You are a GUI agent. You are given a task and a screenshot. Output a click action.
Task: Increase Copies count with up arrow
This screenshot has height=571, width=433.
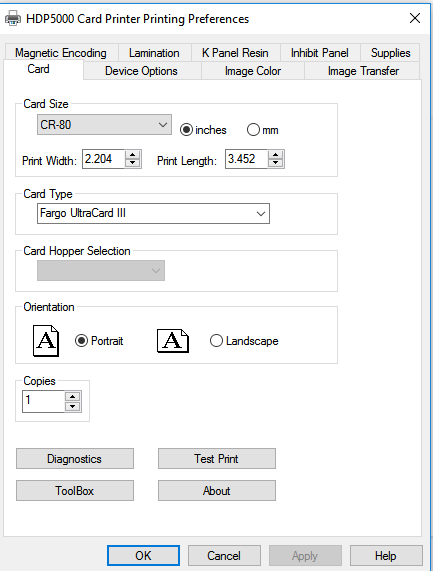pyautogui.click(x=72, y=397)
